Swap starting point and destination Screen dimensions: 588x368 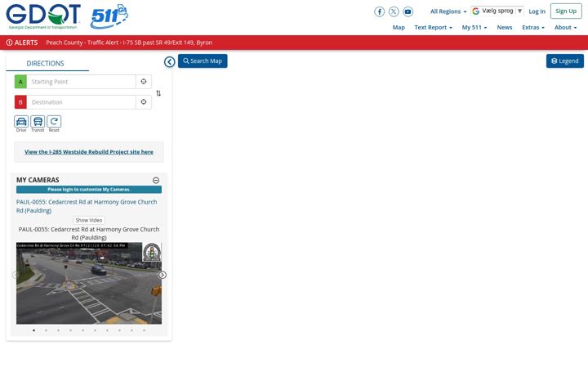point(158,93)
